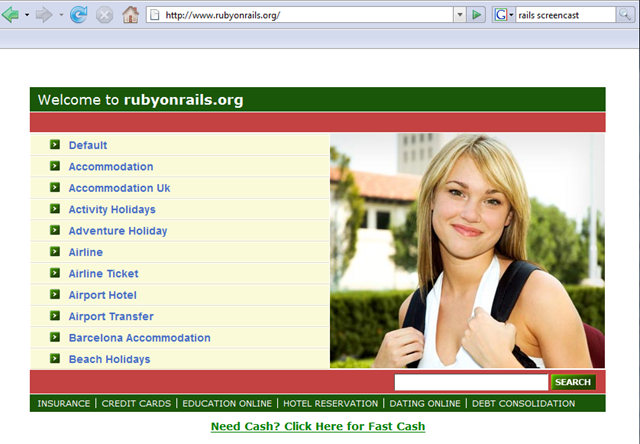The image size is (640, 444).
Task: Click the green Go arrow button
Action: (476, 15)
